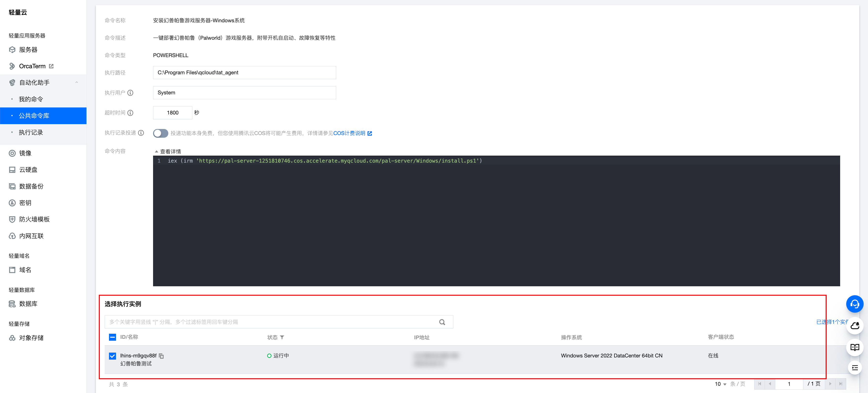Click the 轻量云 title
The height and width of the screenshot is (393, 868).
pyautogui.click(x=18, y=12)
